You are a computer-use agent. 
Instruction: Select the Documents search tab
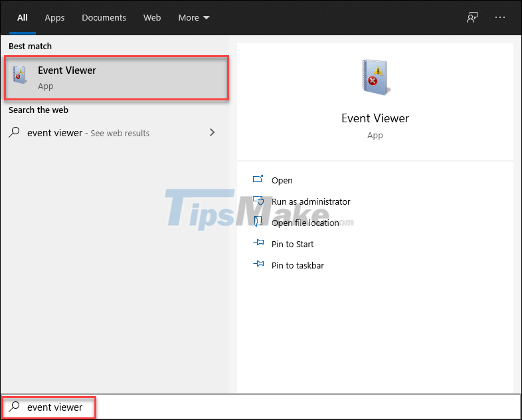point(104,18)
